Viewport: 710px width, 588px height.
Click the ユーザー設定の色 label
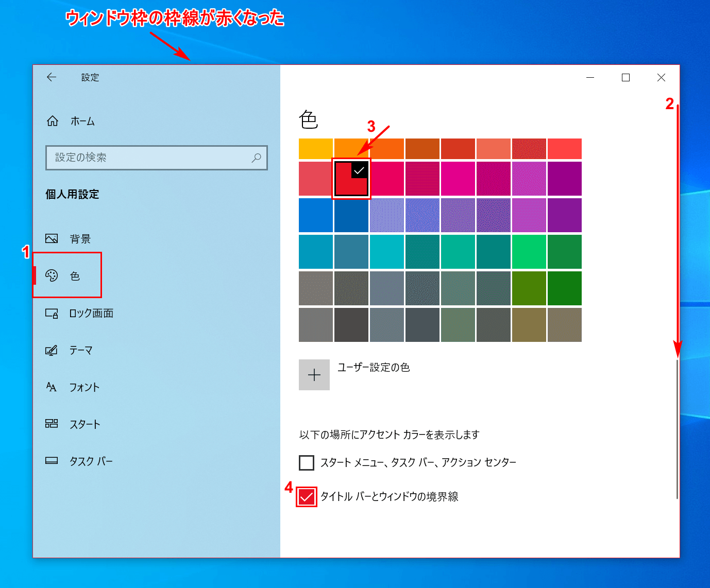point(374,367)
